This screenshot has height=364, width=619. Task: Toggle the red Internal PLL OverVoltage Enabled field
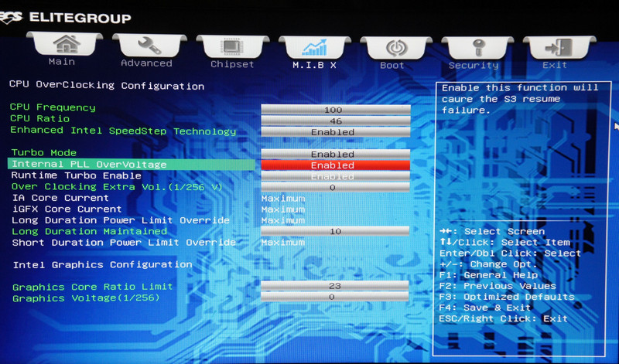click(336, 165)
